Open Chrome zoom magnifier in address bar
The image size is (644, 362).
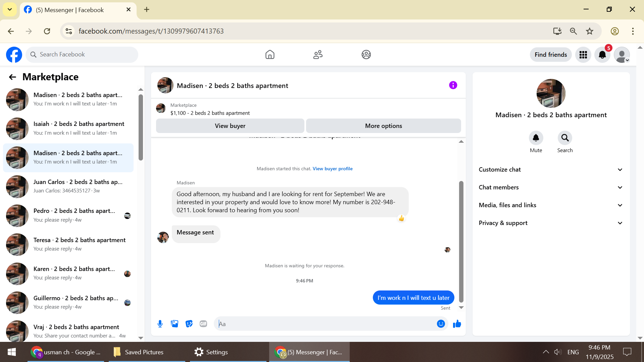(574, 31)
